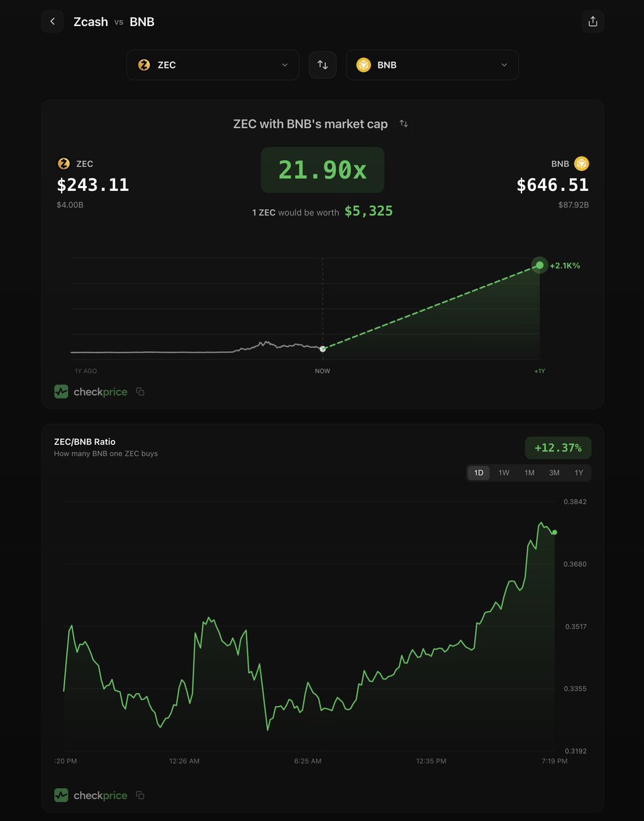Click the BNB icon above $646.51

582,164
